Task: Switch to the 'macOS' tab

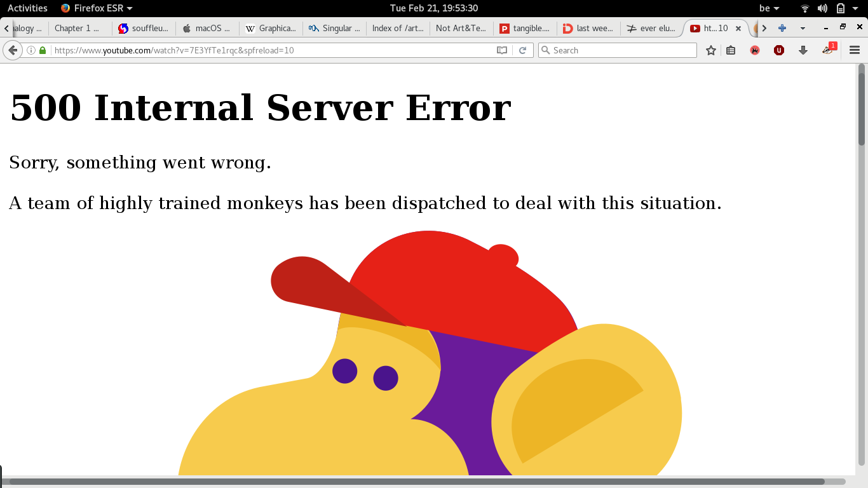Action: click(207, 28)
